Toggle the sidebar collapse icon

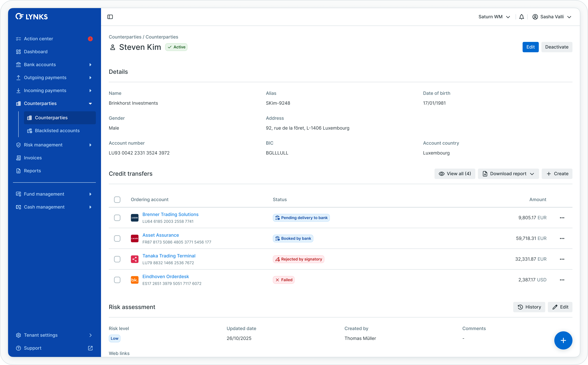pyautogui.click(x=110, y=17)
